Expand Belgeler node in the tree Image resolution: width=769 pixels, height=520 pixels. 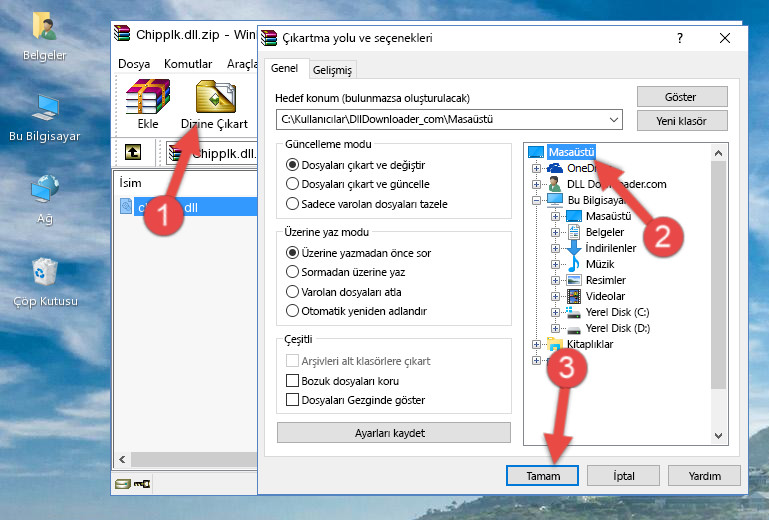pyautogui.click(x=555, y=232)
